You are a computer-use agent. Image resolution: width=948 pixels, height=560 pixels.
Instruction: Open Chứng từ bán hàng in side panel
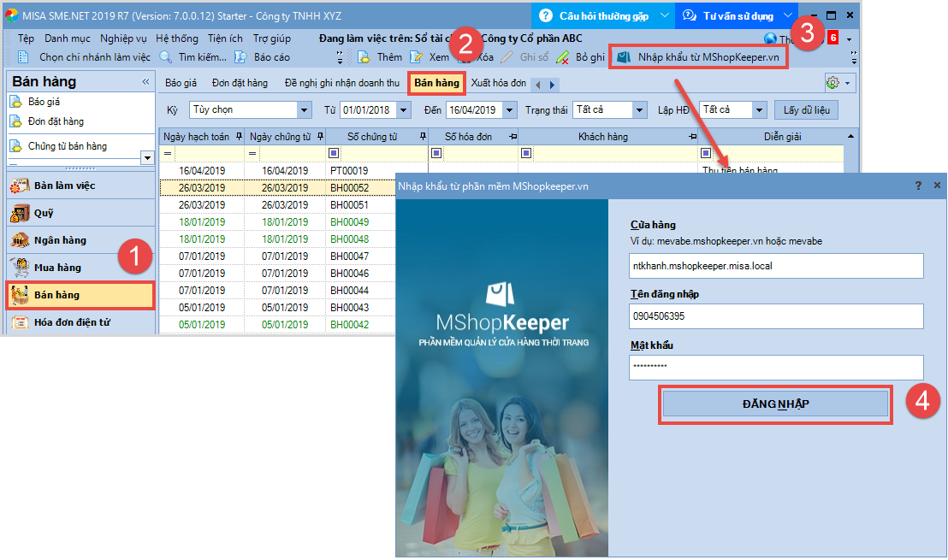pyautogui.click(x=67, y=146)
